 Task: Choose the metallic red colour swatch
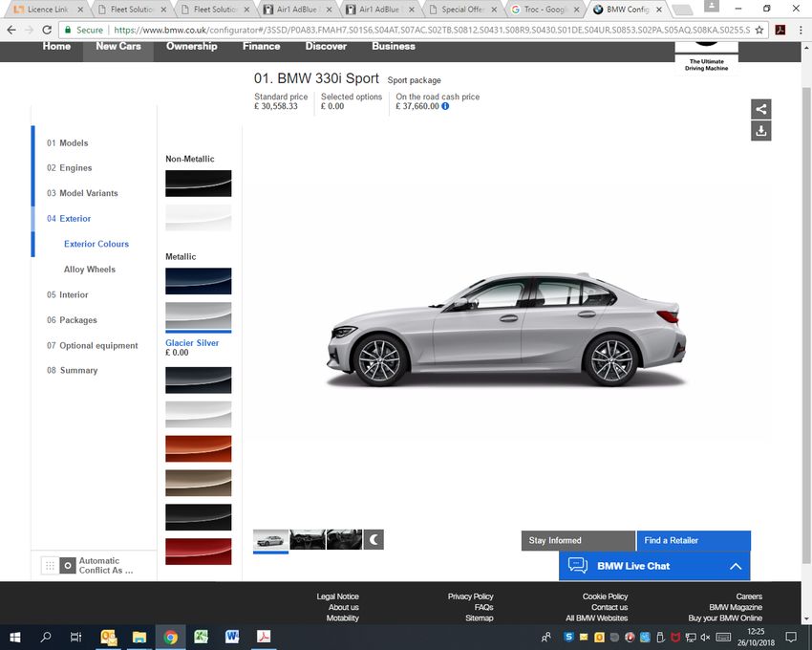point(199,552)
